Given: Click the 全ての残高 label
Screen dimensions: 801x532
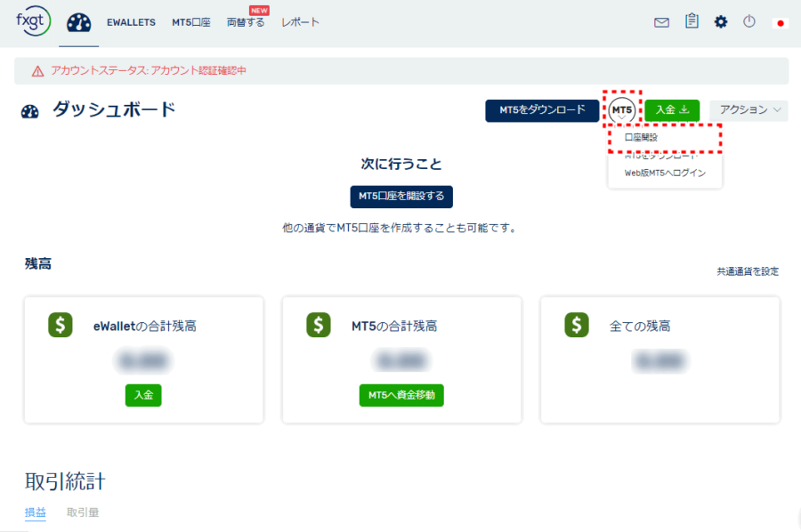Looking at the screenshot, I should pyautogui.click(x=640, y=326).
